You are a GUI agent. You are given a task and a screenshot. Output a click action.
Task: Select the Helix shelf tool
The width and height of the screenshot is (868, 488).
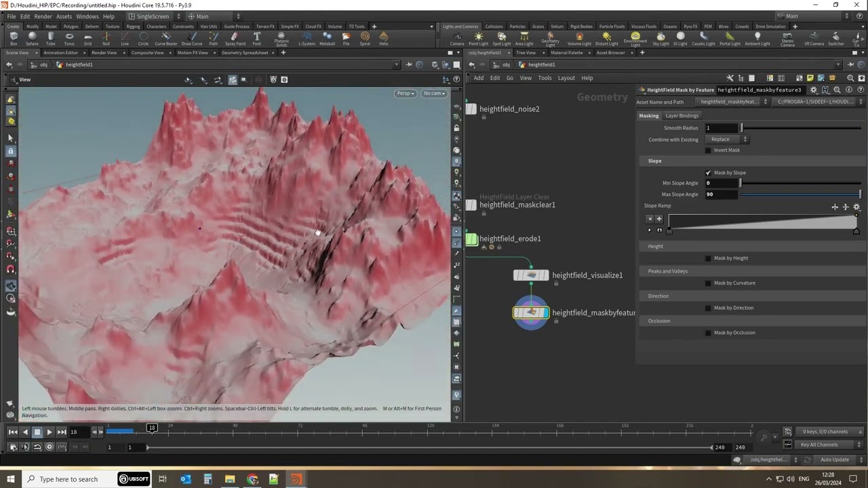[x=384, y=39]
